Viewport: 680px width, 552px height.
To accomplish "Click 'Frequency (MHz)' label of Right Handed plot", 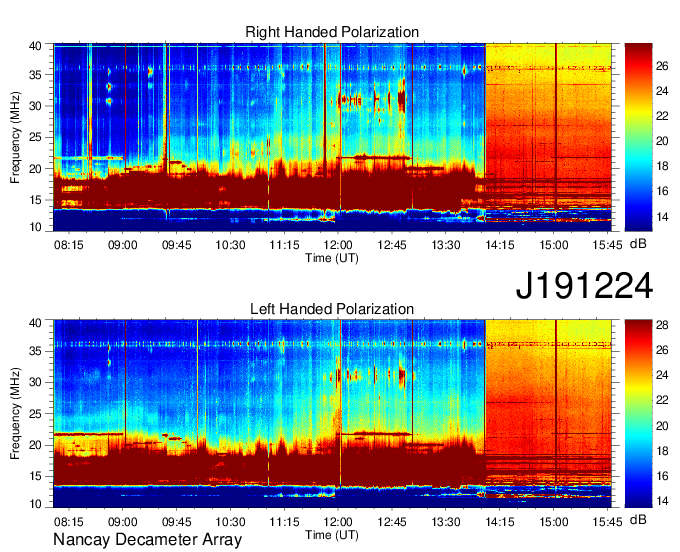I will [15, 137].
